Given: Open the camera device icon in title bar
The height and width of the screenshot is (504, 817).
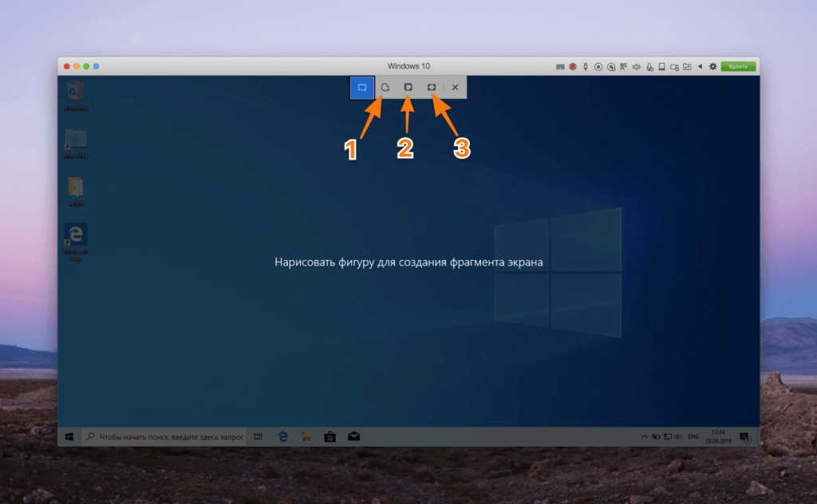Looking at the screenshot, I should (x=674, y=67).
